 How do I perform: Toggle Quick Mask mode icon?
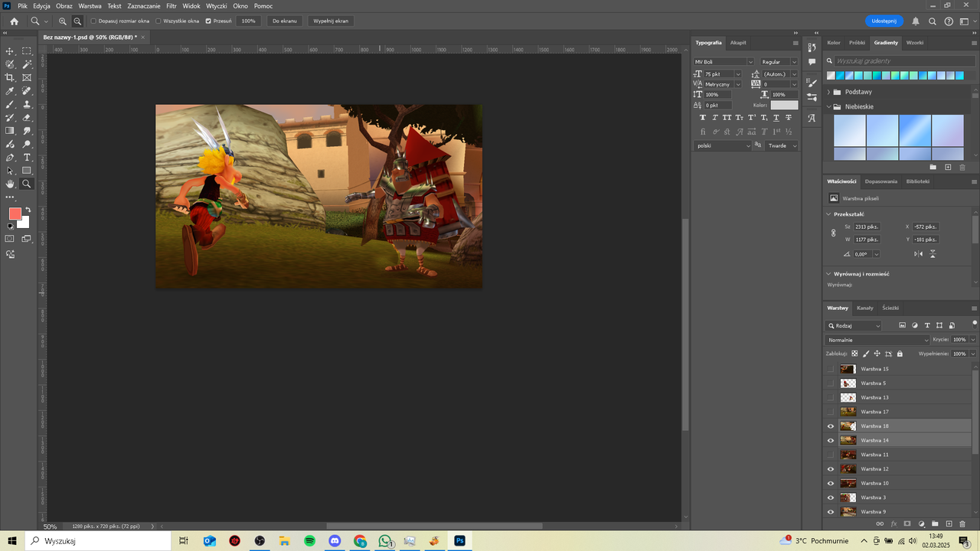click(10, 239)
